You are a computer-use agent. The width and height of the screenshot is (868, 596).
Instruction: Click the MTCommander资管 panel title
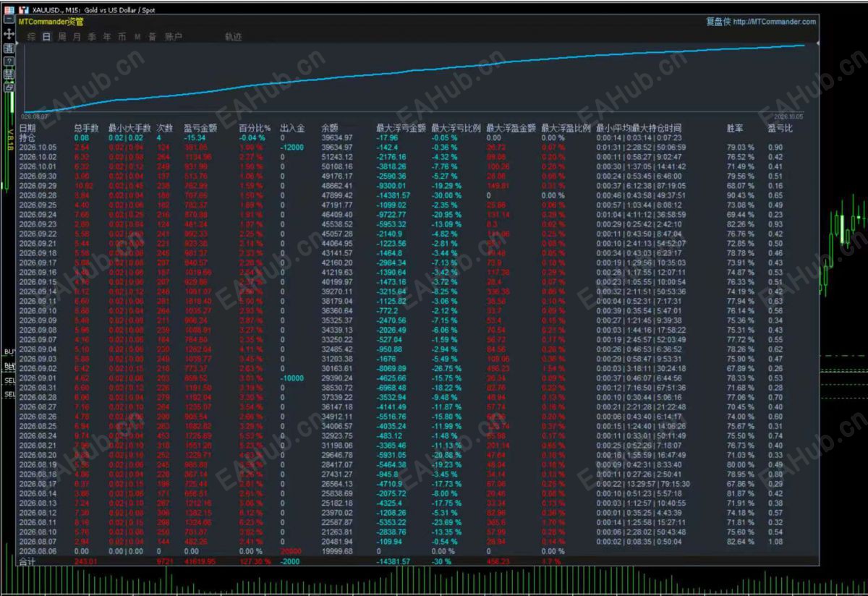click(x=51, y=22)
